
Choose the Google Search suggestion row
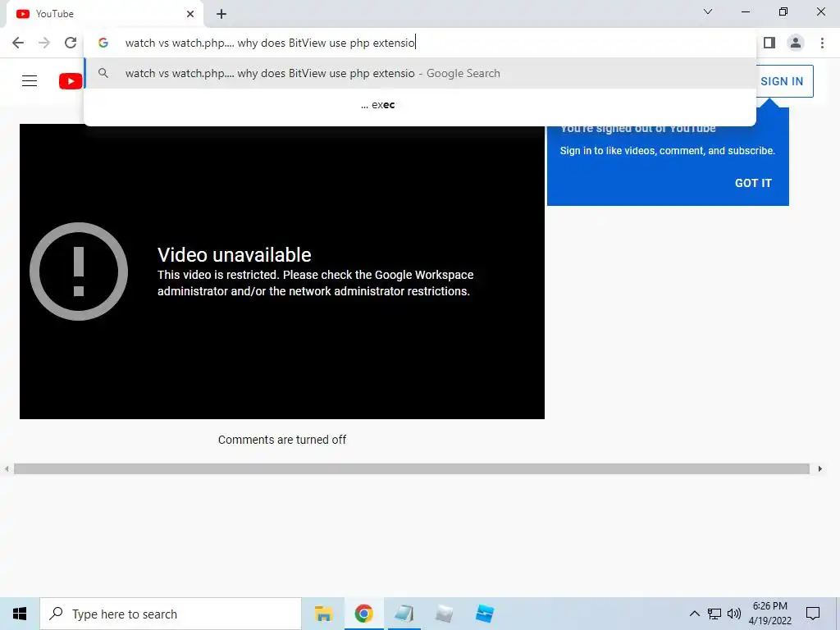420,73
